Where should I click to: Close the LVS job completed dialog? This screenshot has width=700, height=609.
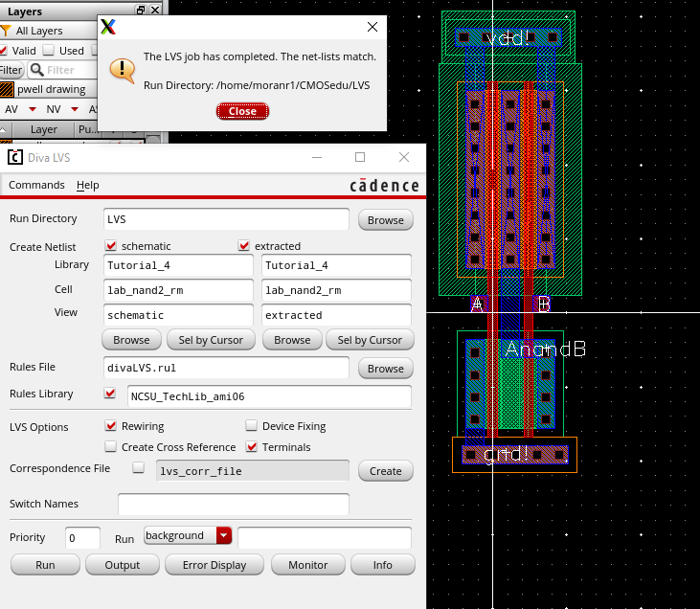point(242,111)
